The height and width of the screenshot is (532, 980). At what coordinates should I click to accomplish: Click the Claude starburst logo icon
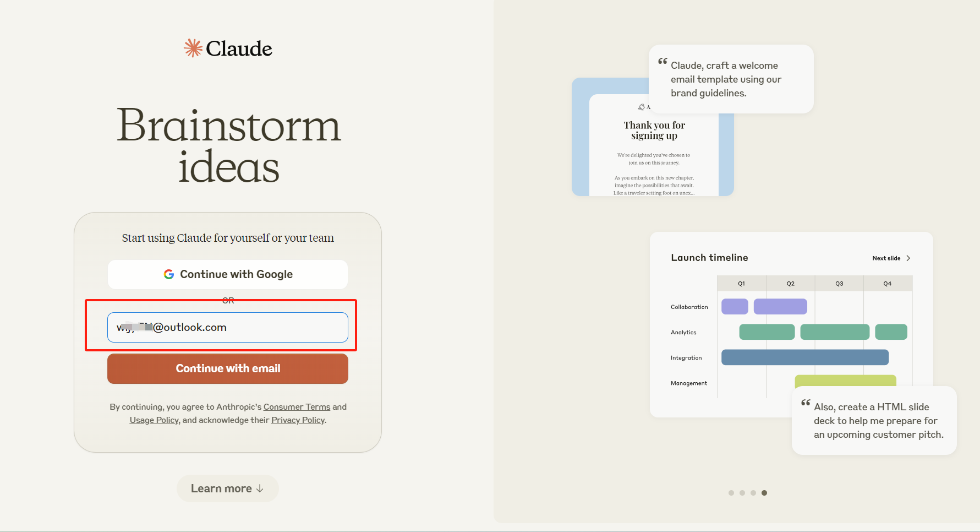(x=193, y=48)
